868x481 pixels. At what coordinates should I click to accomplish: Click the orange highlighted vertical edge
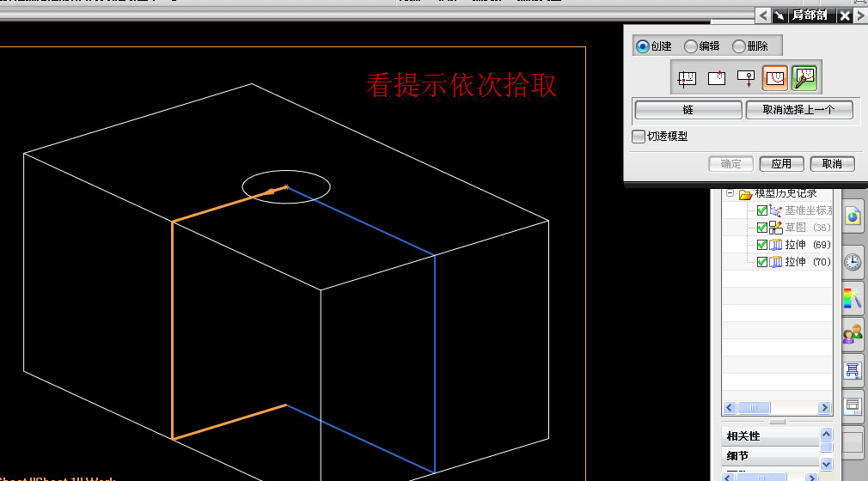tap(172, 331)
